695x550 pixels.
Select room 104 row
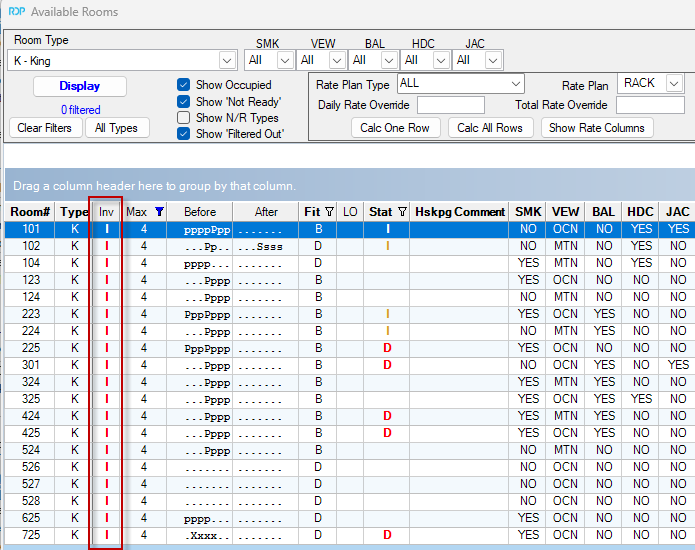[350, 263]
